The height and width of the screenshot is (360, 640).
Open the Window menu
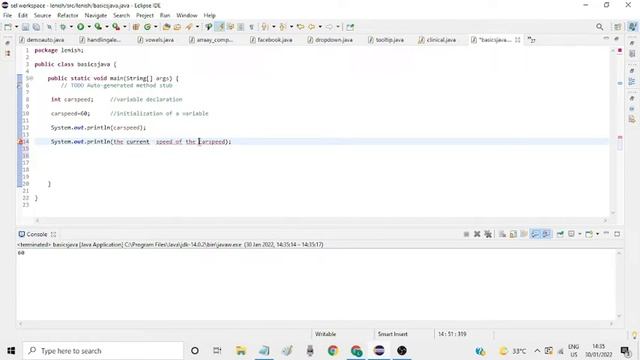(187, 16)
